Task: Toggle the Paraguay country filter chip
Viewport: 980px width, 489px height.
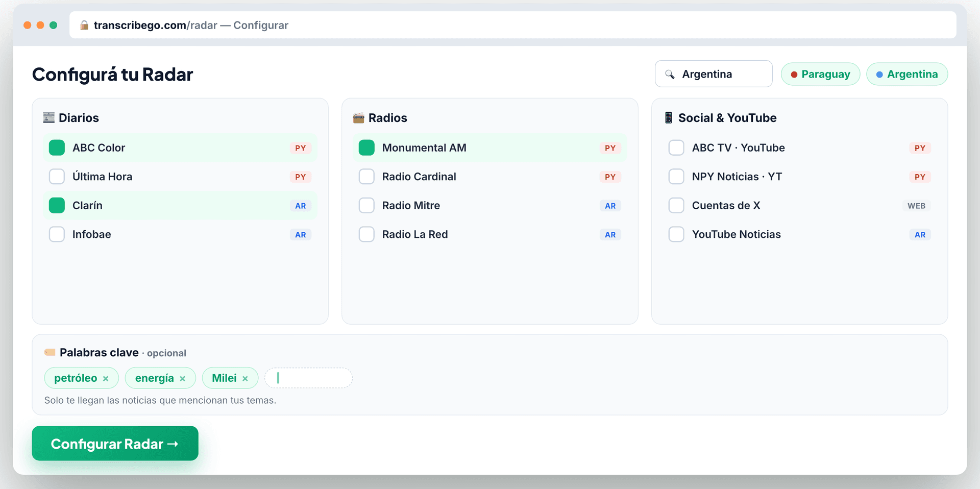Action: [x=820, y=74]
